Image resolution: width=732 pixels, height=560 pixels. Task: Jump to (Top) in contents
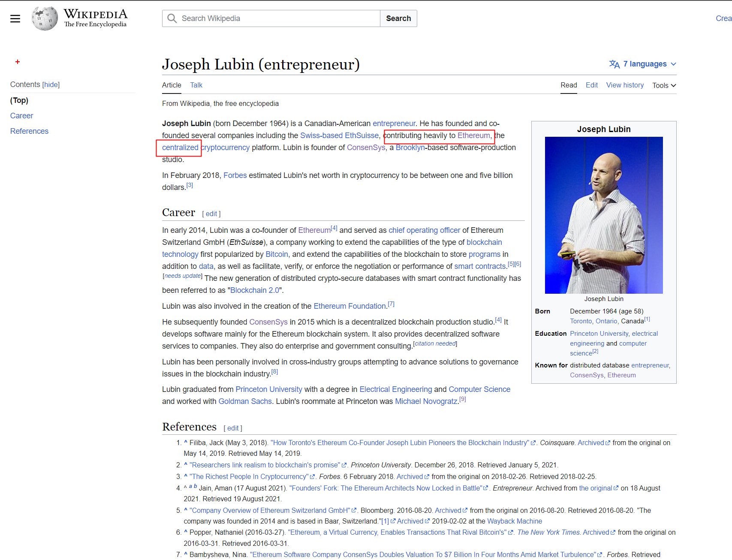[19, 100]
